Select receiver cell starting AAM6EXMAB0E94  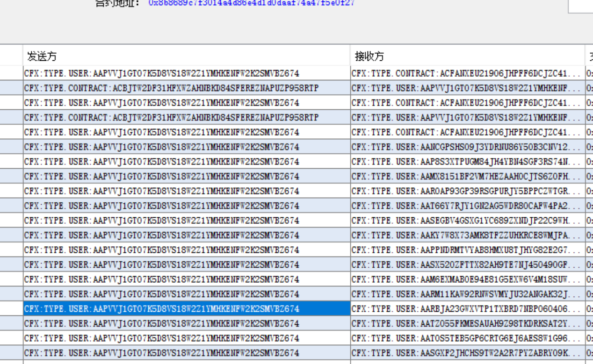coord(468,279)
